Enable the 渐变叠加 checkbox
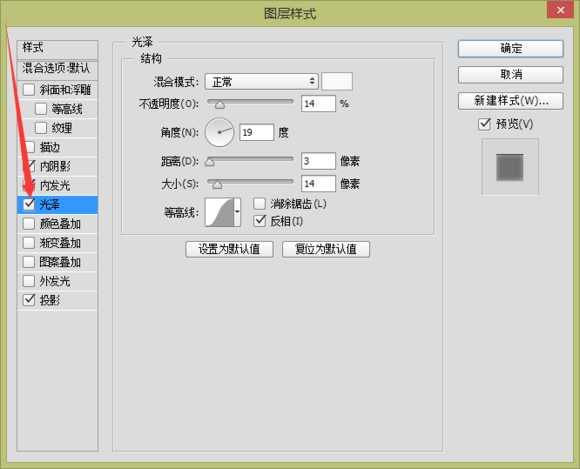The image size is (580, 469). click(x=29, y=243)
